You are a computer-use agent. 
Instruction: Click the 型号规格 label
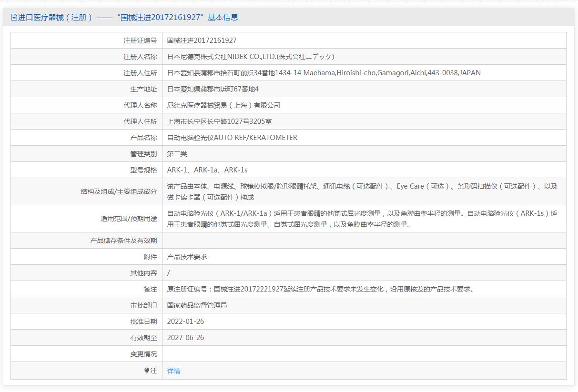(x=143, y=170)
